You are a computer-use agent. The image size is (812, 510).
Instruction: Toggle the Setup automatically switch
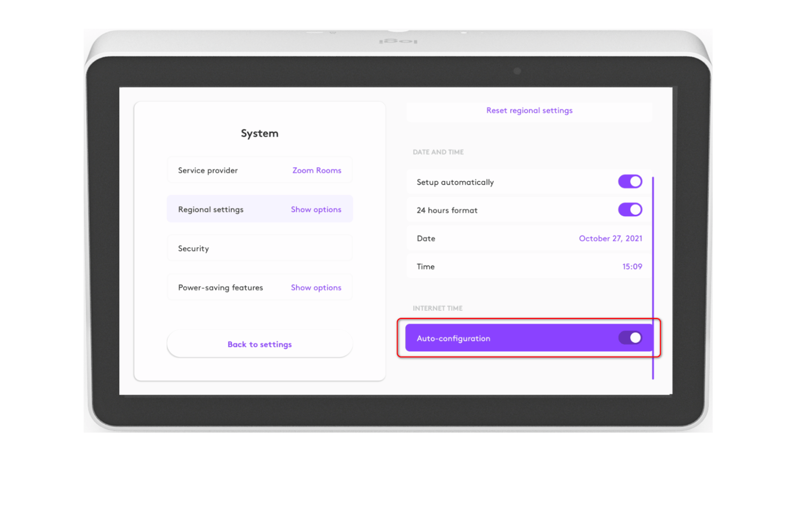pos(630,182)
